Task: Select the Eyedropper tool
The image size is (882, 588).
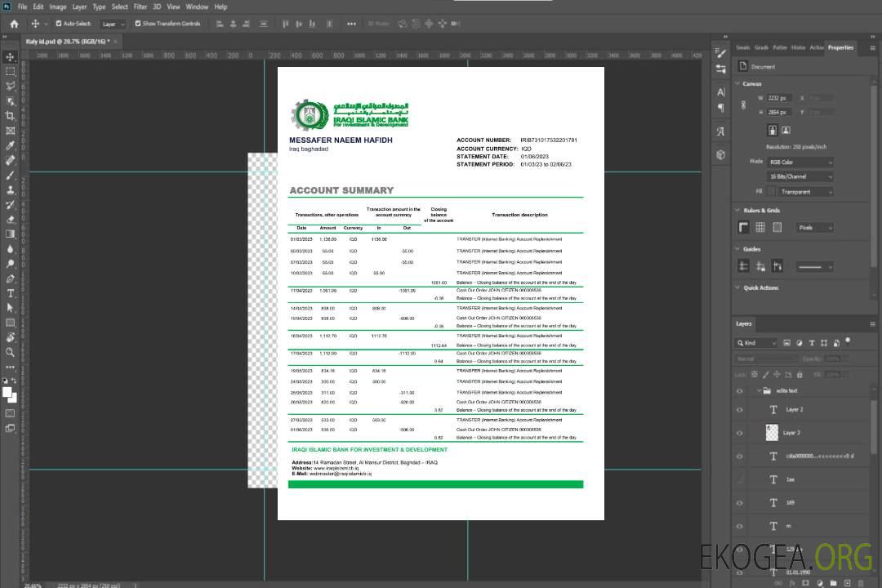Action: 10,145
